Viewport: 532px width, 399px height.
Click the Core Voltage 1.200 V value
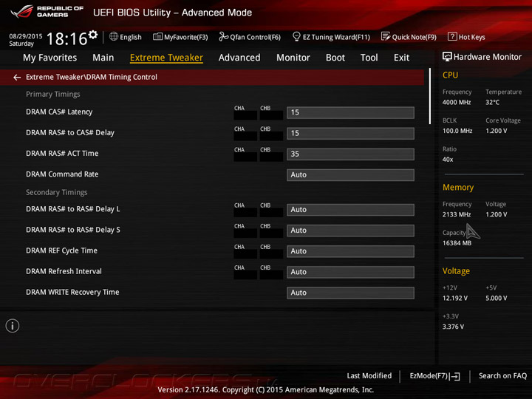pos(497,131)
